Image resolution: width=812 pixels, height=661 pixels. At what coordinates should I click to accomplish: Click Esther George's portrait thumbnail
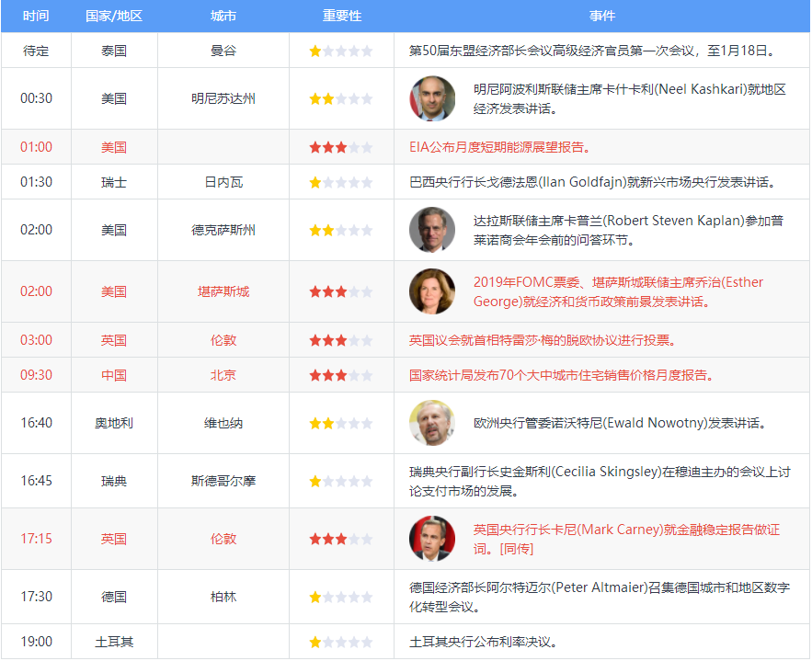pos(432,291)
